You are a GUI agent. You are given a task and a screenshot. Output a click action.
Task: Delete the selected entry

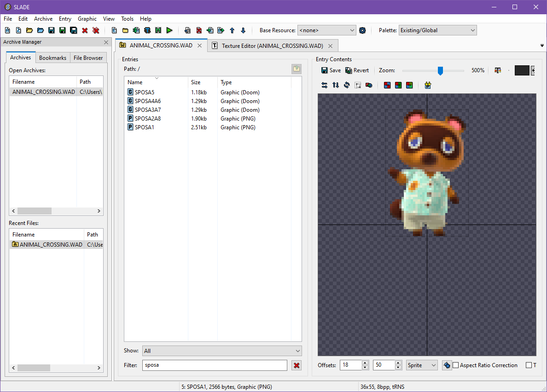point(199,30)
